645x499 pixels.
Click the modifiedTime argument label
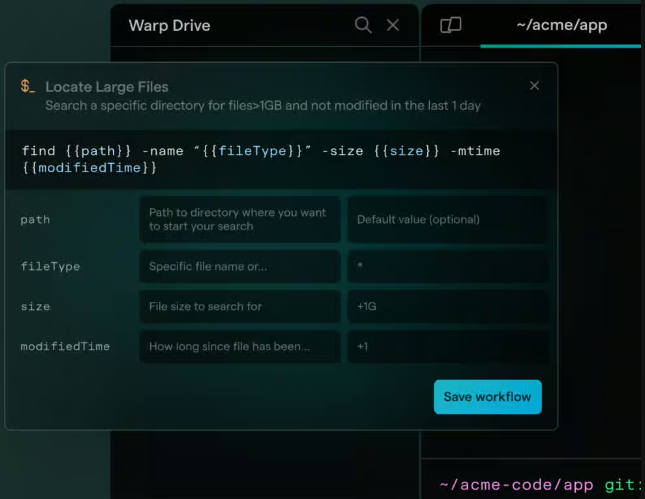point(65,346)
